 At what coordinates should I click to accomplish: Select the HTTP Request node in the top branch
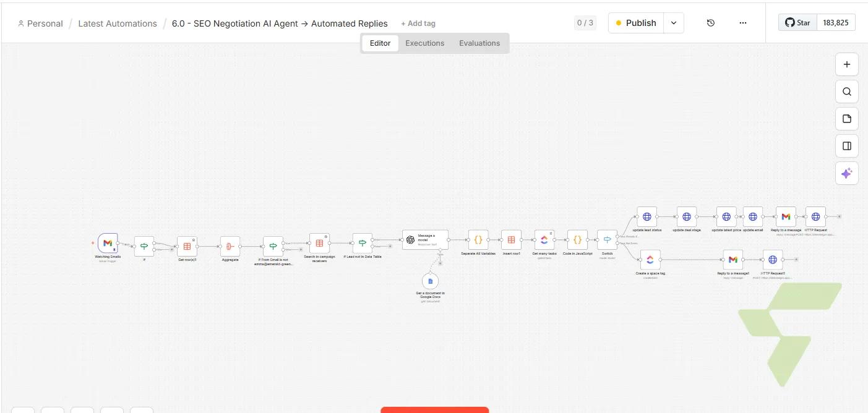pos(815,216)
